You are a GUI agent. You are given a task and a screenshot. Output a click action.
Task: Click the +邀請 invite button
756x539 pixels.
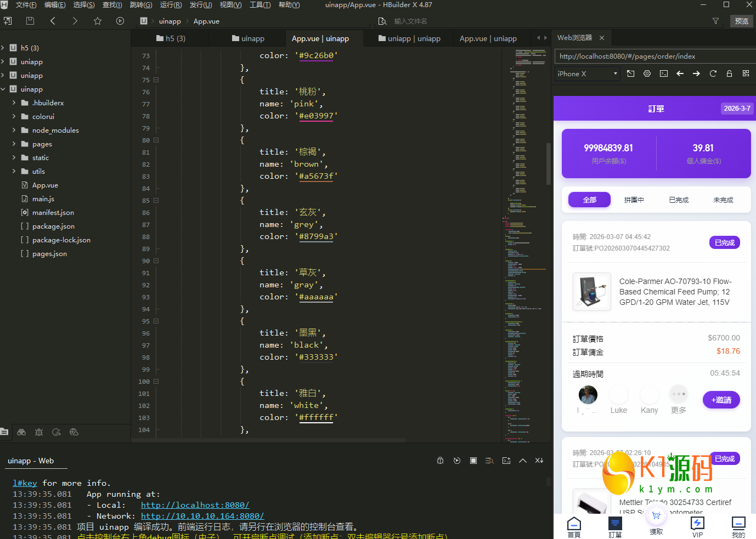(x=721, y=400)
